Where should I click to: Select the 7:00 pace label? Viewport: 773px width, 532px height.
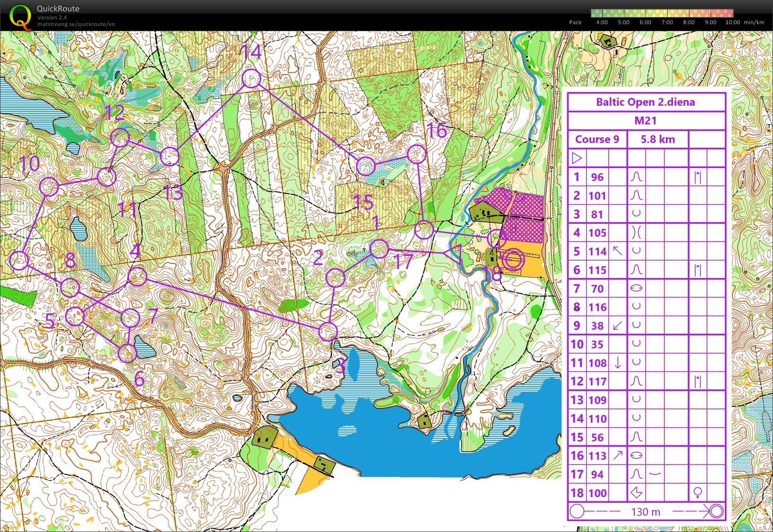point(667,22)
